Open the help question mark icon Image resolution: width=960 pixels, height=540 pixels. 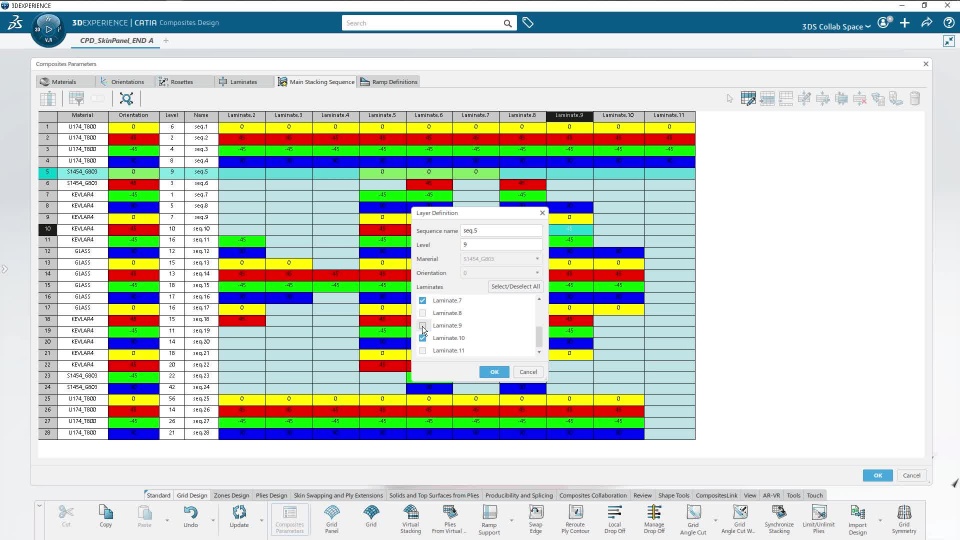[x=948, y=23]
